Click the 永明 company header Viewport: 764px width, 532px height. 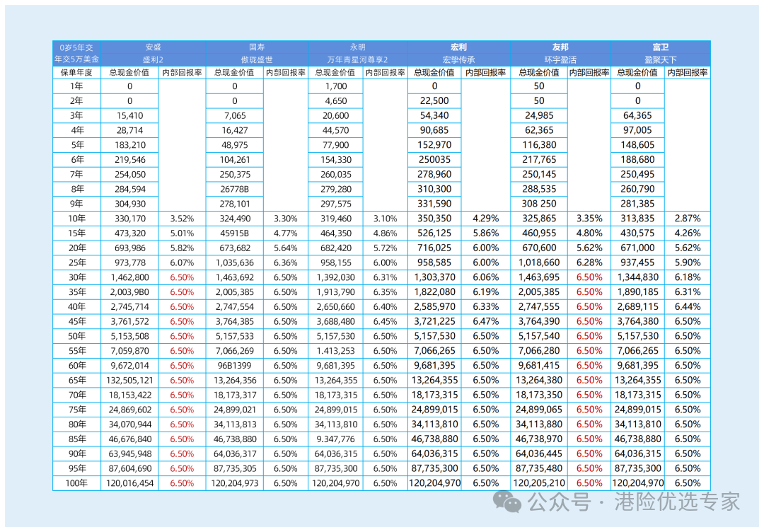pos(358,47)
